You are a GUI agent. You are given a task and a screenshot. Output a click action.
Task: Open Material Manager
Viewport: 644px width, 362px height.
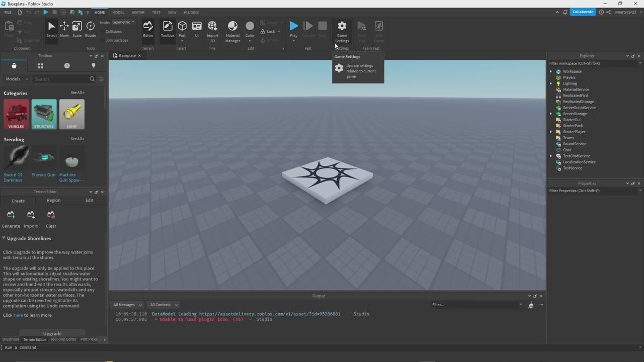[x=232, y=32]
